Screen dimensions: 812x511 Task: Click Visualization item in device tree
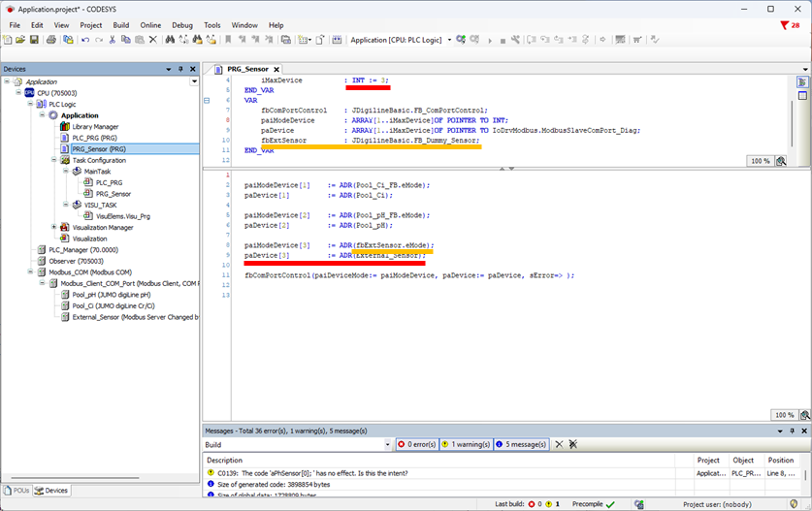tap(89, 239)
